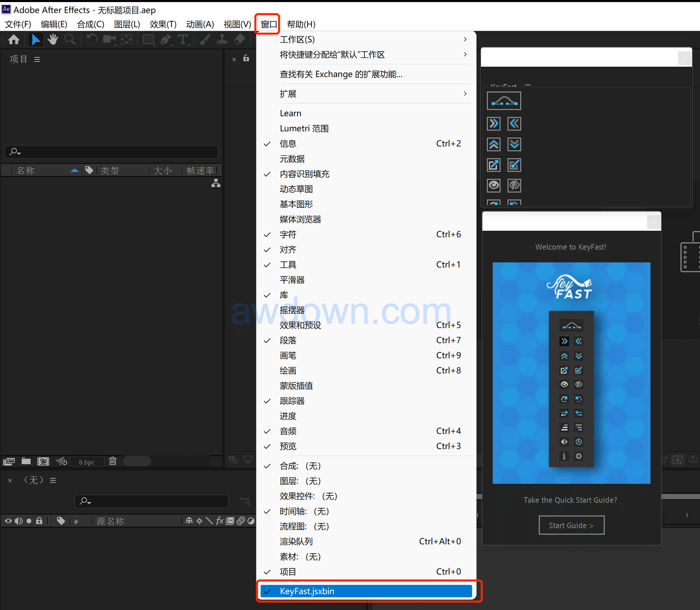Open the 帮助(H) menu
This screenshot has width=700, height=610.
(301, 24)
